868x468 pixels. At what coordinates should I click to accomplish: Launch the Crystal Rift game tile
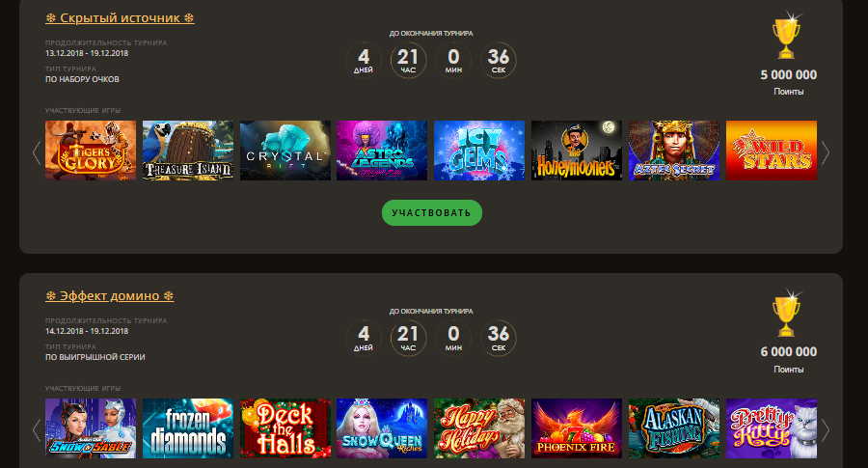(285, 151)
